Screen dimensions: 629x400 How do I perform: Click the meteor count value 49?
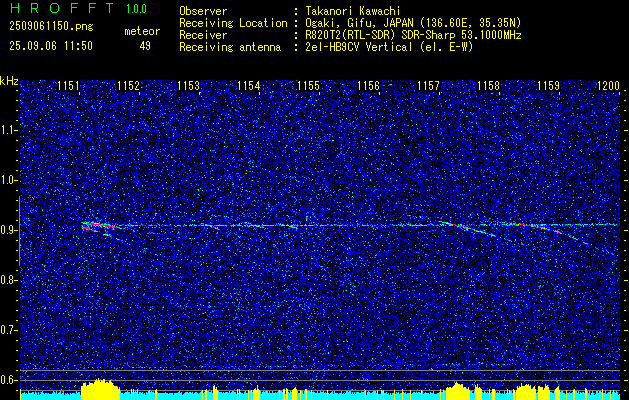(145, 46)
